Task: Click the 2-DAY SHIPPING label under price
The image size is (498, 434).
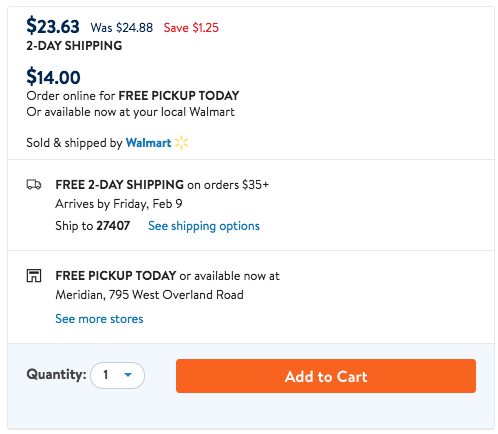Action: click(74, 46)
